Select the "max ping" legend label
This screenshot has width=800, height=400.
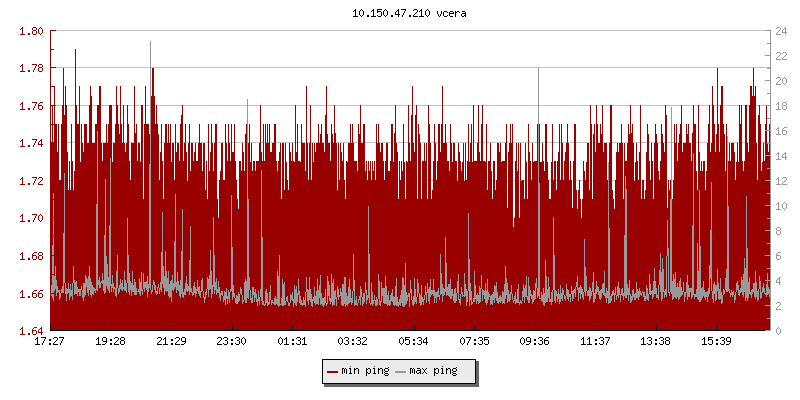tap(434, 371)
